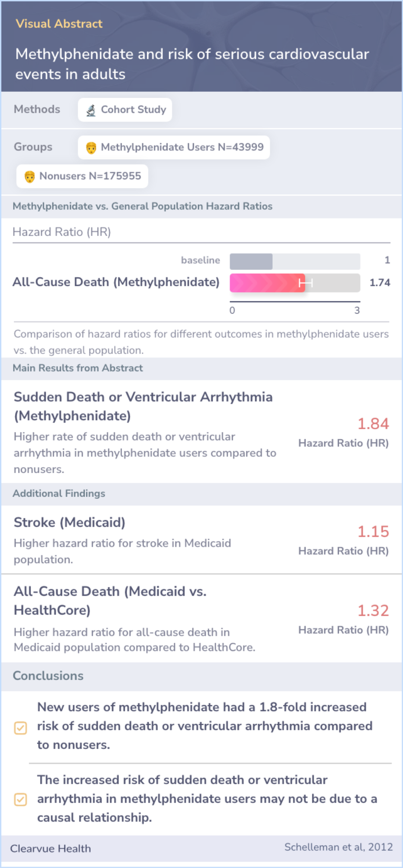
Task: Click the error-bar marker on the pink bar
Action: pos(305,283)
